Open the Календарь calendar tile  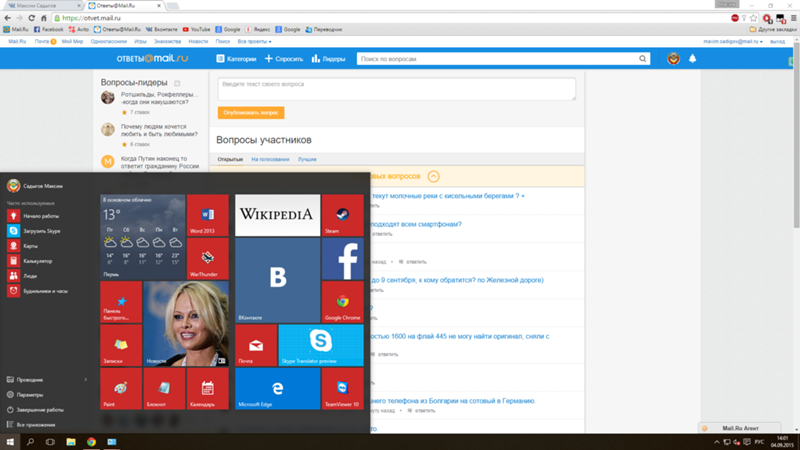pos(208,388)
